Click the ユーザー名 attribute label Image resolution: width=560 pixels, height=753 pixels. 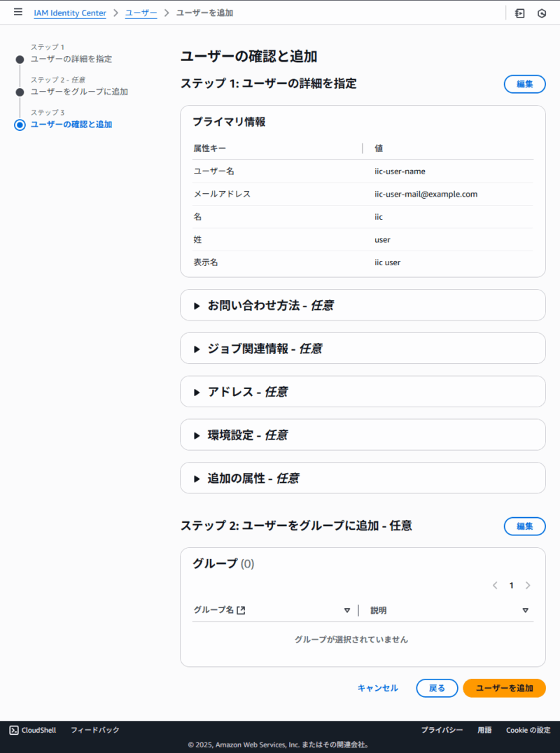(213, 171)
